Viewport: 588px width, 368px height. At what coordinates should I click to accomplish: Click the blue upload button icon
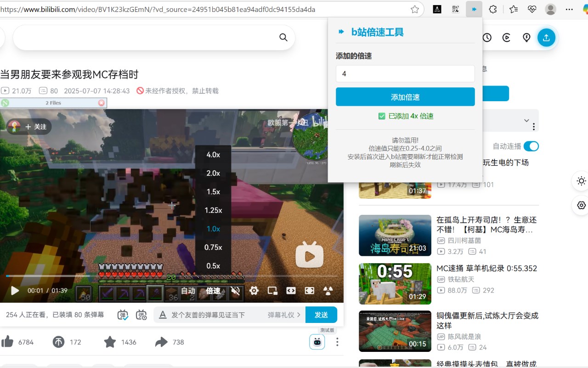pyautogui.click(x=546, y=38)
